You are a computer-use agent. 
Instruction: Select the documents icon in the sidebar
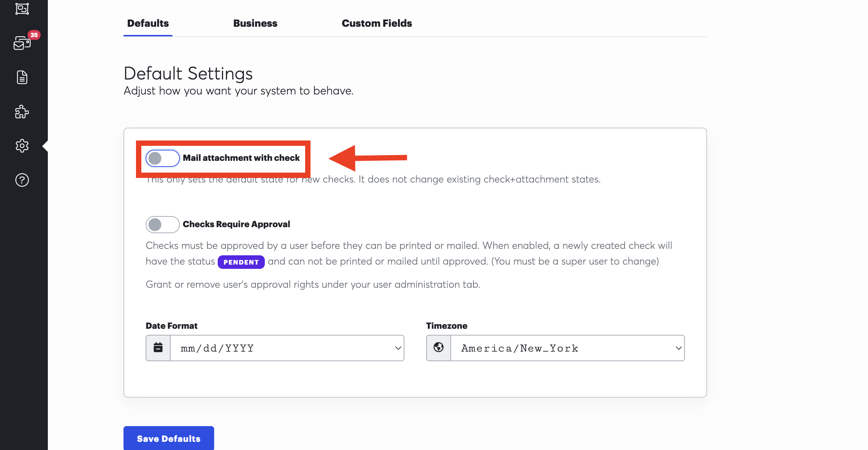(22, 77)
